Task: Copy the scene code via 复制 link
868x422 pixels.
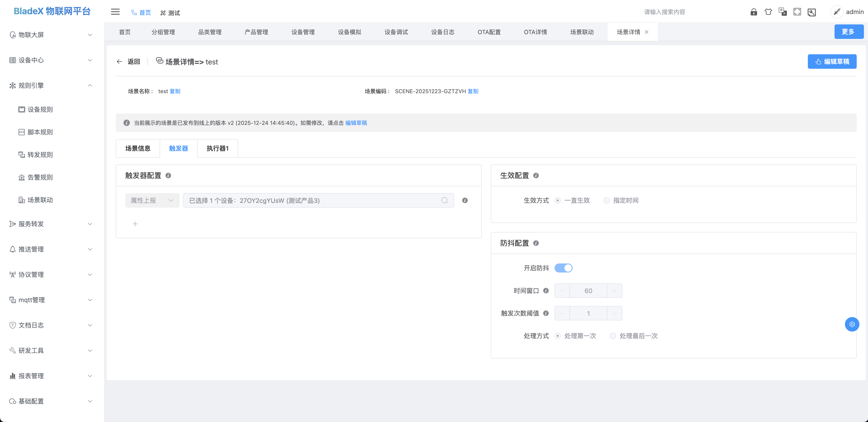Action: tap(473, 91)
